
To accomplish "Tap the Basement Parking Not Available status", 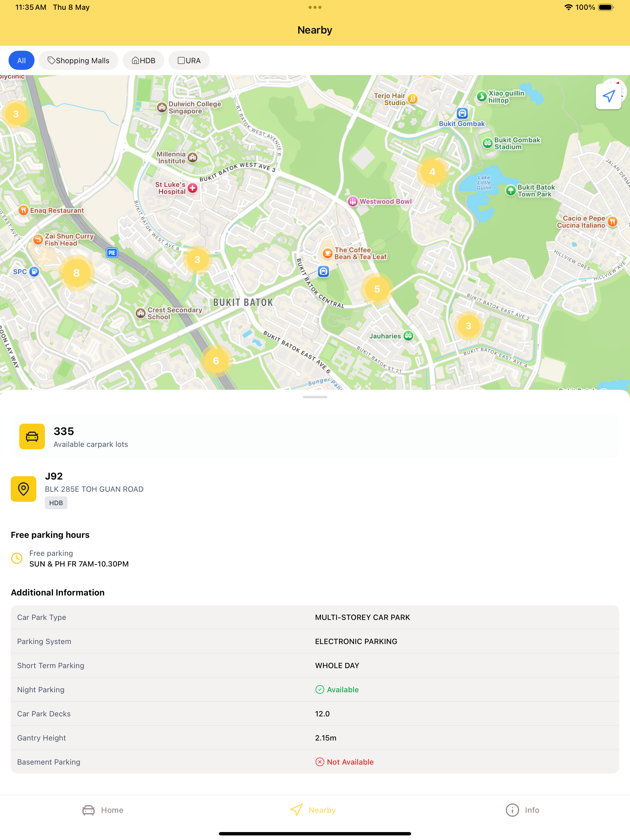I will point(344,762).
